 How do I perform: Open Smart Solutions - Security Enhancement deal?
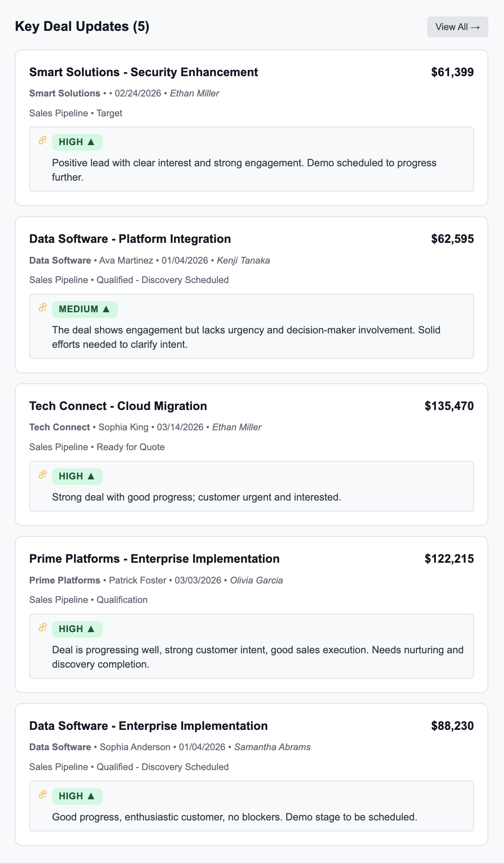(x=143, y=72)
